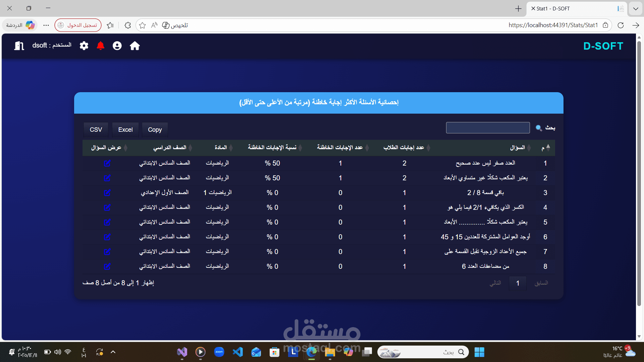The image size is (644, 362).
Task: Click the table search input field
Action: 488,128
